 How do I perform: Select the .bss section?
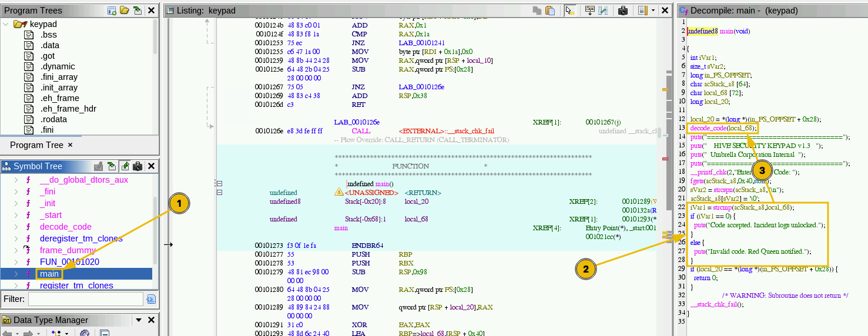click(49, 35)
